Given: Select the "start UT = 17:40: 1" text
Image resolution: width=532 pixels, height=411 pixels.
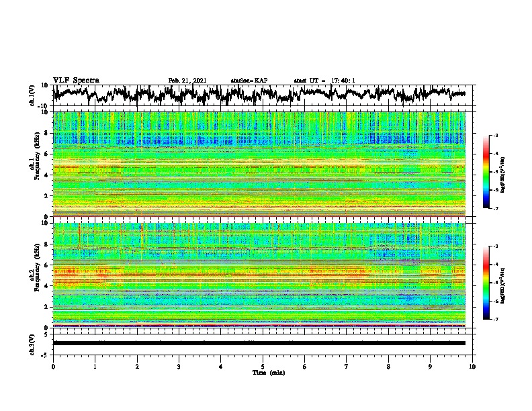Looking at the screenshot, I should pyautogui.click(x=324, y=81).
